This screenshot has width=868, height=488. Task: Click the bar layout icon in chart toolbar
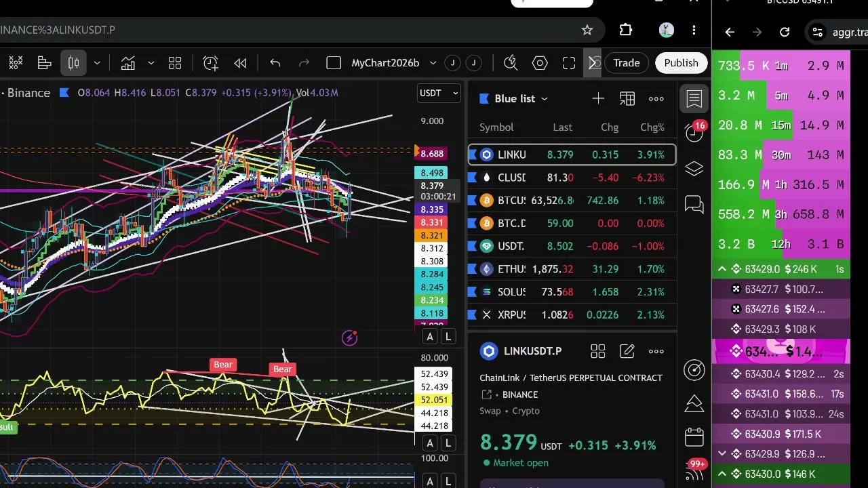45,63
